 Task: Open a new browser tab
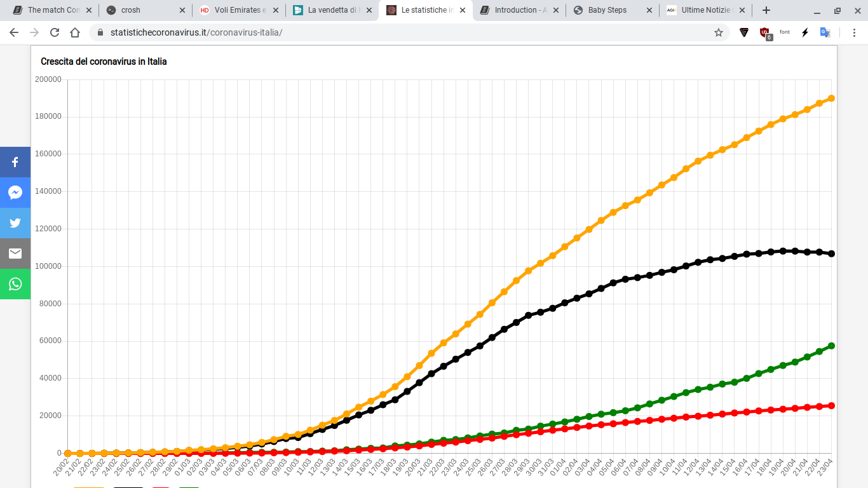[x=766, y=10]
